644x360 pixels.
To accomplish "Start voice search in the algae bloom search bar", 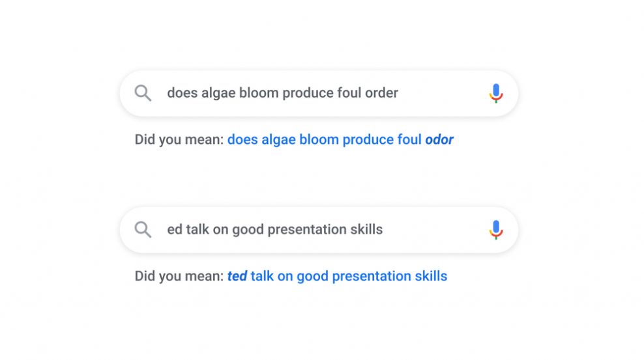I will 496,93.
